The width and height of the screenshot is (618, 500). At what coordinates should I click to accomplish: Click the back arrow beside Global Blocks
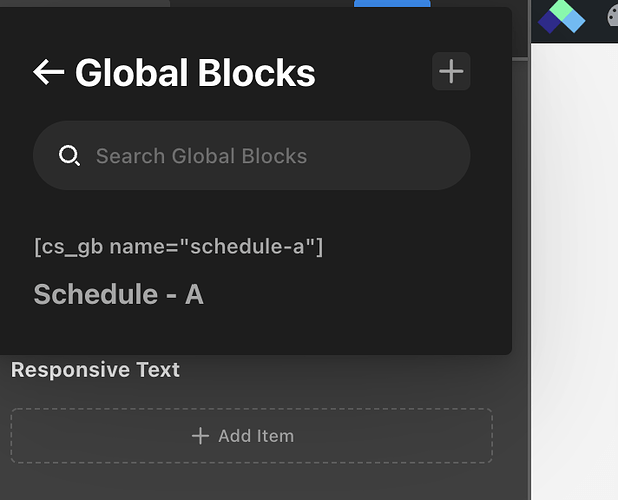[x=48, y=72]
